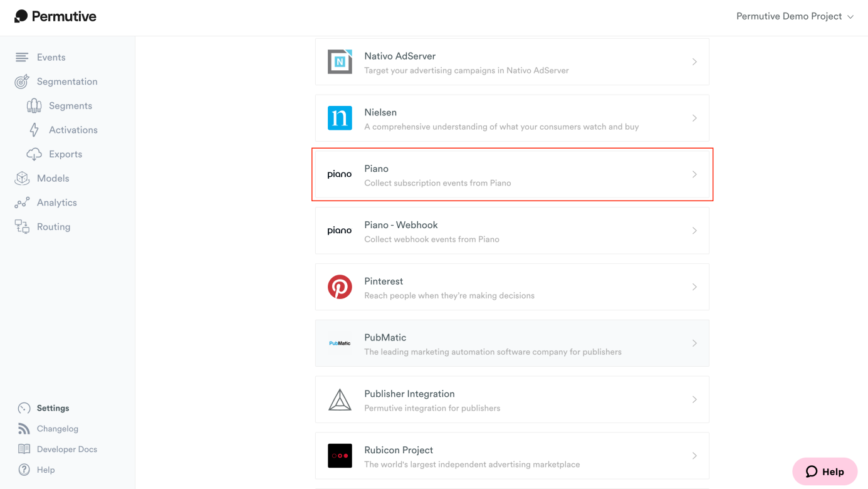Image resolution: width=868 pixels, height=489 pixels.
Task: Open the Nativo AdServer integration
Action: 512,61
